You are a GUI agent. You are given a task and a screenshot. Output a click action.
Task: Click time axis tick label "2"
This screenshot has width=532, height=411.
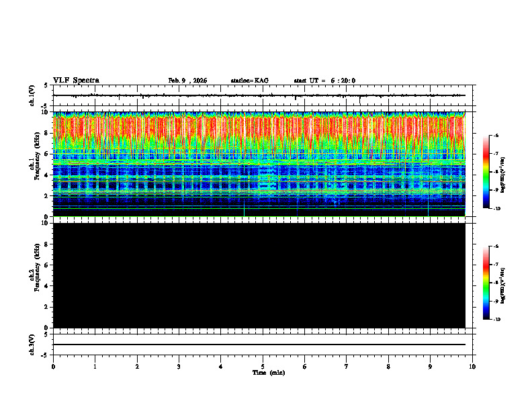coord(137,367)
